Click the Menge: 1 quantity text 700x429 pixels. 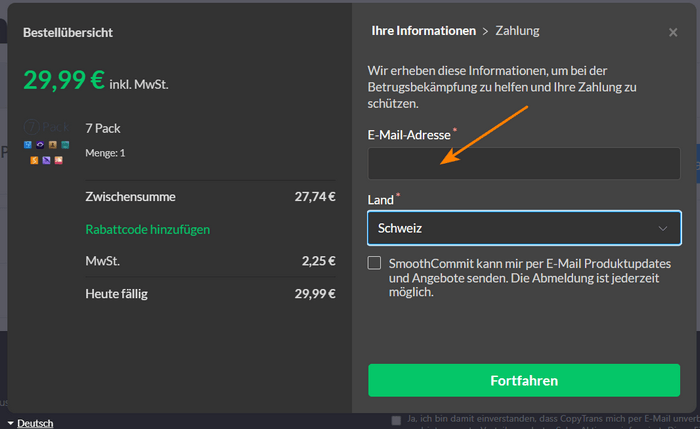pos(105,153)
